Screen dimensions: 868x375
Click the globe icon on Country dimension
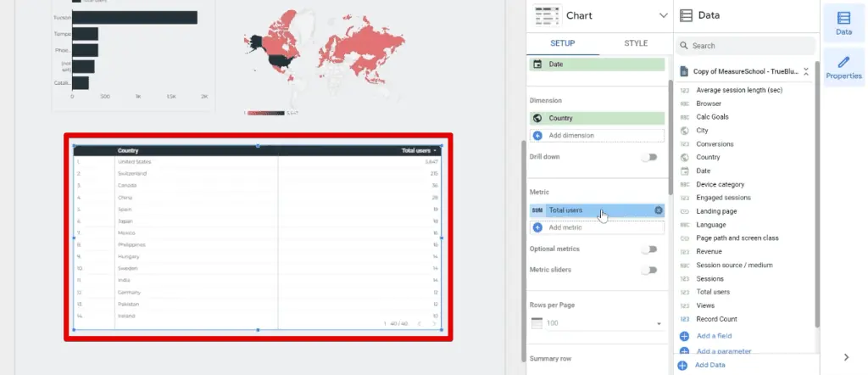coord(537,118)
